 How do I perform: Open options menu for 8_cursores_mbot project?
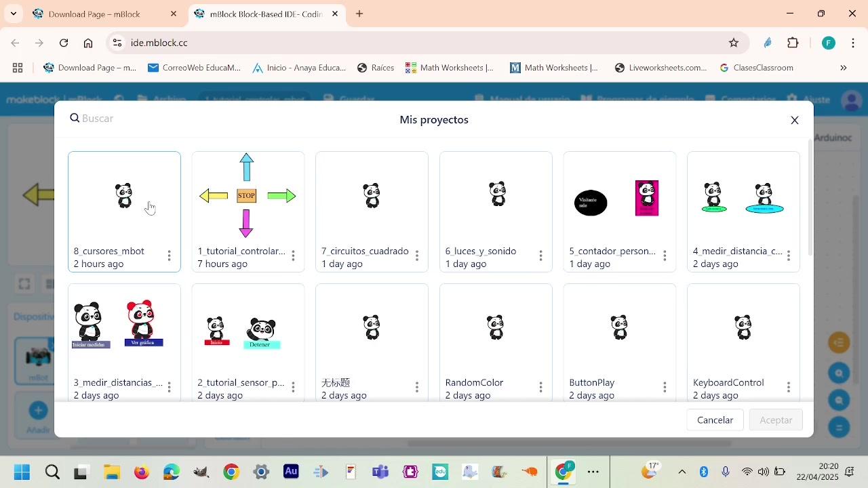point(169,256)
